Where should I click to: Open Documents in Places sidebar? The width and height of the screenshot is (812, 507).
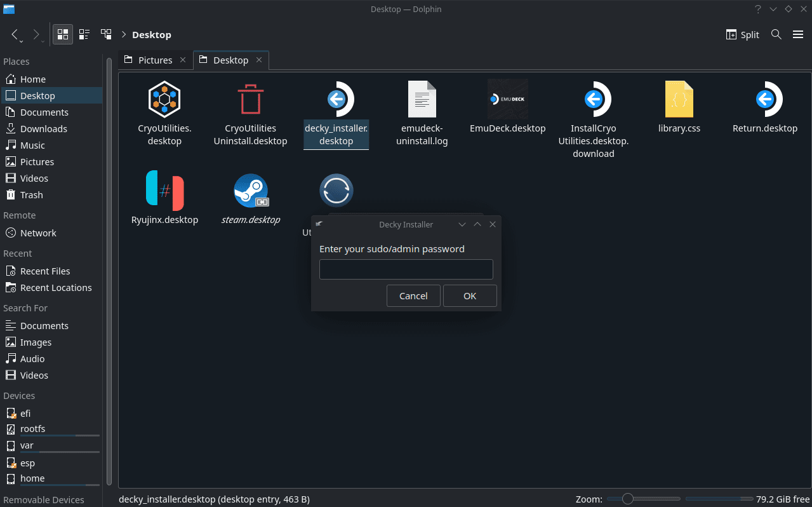click(x=51, y=112)
